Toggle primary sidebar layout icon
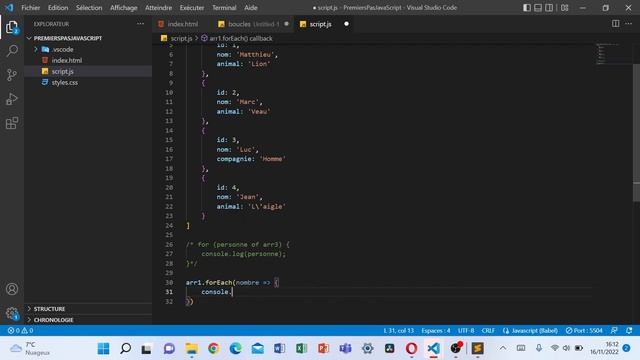Viewport: 640px width, 360px height. [x=527, y=8]
